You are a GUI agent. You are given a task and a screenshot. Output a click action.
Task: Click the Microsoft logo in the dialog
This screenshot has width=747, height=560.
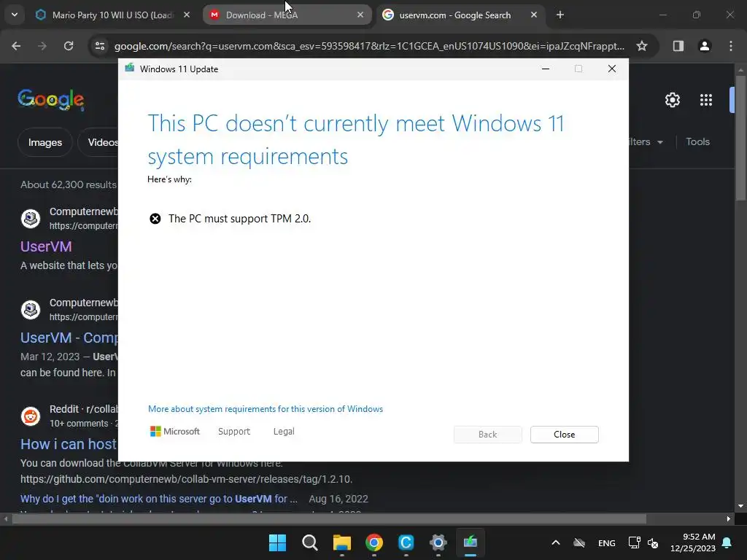click(x=175, y=432)
